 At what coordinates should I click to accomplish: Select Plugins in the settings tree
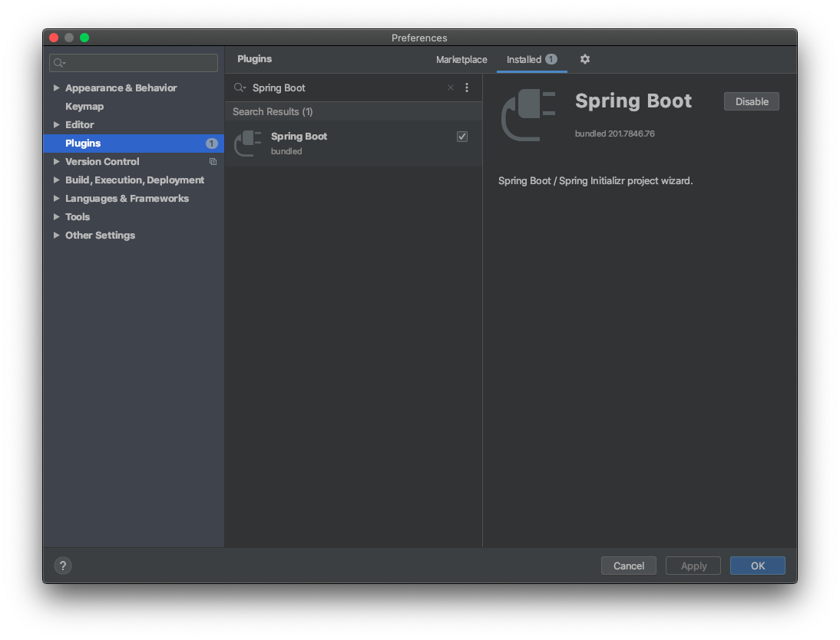point(134,144)
